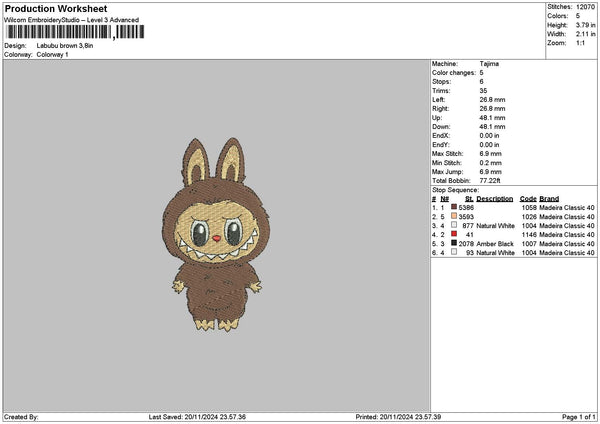Click 'Page 1 of 1' in footer
The height and width of the screenshot is (424, 600).
579,417
